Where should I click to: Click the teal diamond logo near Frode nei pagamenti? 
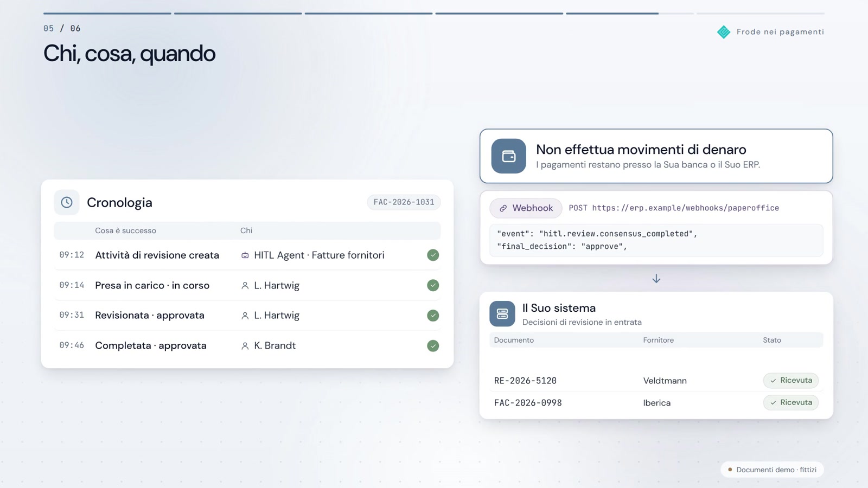(x=724, y=32)
